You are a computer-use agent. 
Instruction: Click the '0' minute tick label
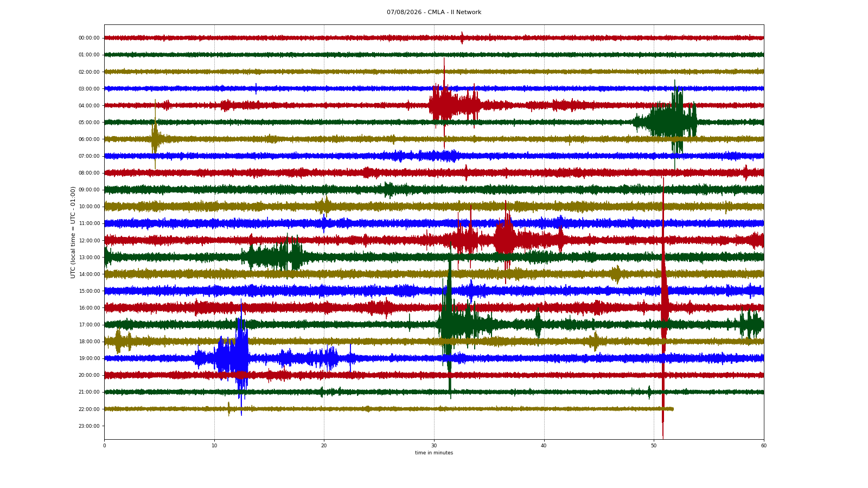104,446
